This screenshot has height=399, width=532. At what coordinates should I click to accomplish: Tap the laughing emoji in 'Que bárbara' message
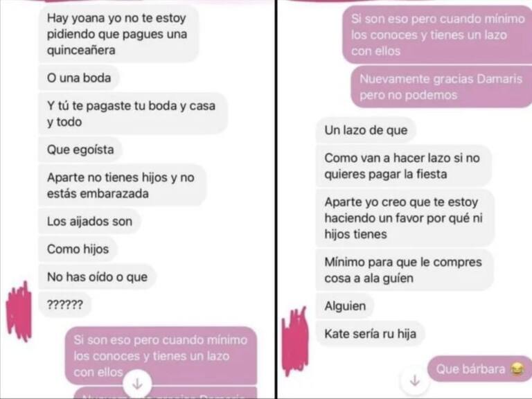tap(517, 369)
